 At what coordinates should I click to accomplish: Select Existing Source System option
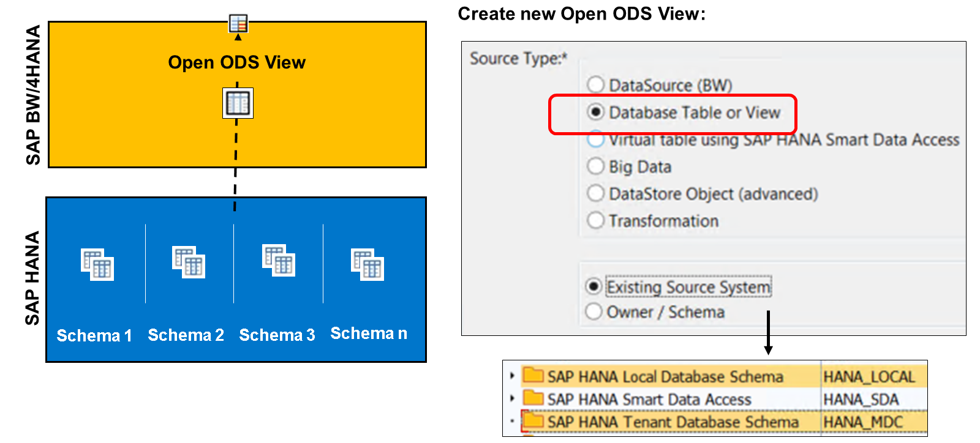click(x=594, y=286)
